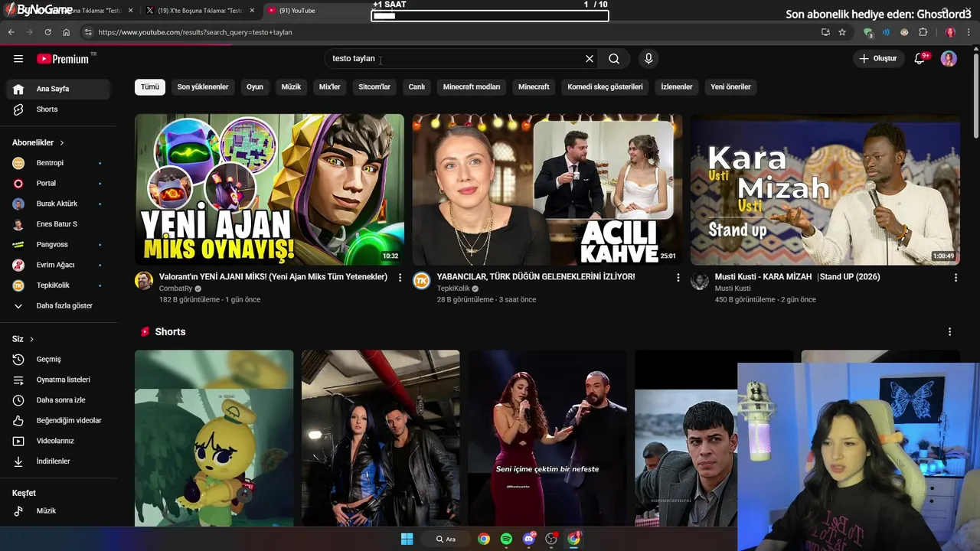
Task: Open the Chrome extensions puzzle icon
Action: (x=923, y=32)
